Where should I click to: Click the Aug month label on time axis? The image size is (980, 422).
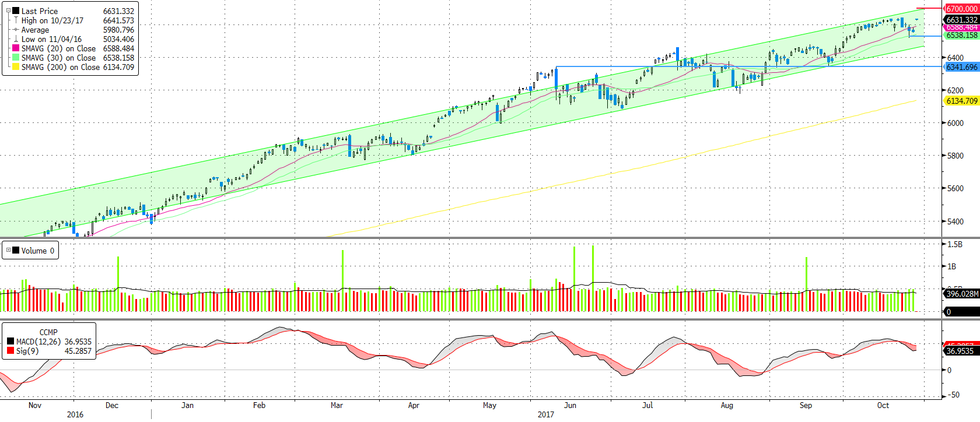727,405
